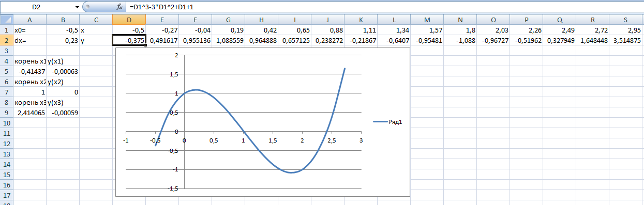Viewport: 644px width, 205px height.
Task: Click cell G2 with 1,088559
Action: coord(228,40)
